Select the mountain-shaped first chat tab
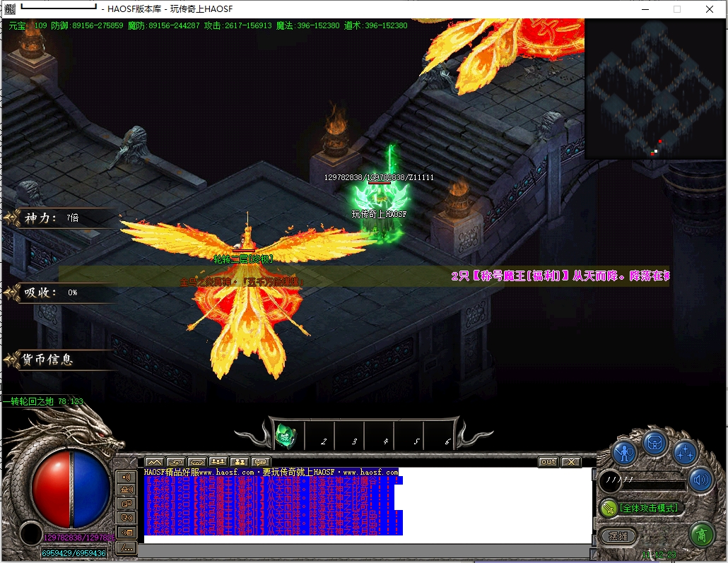Image resolution: width=728 pixels, height=563 pixels. tap(155, 463)
